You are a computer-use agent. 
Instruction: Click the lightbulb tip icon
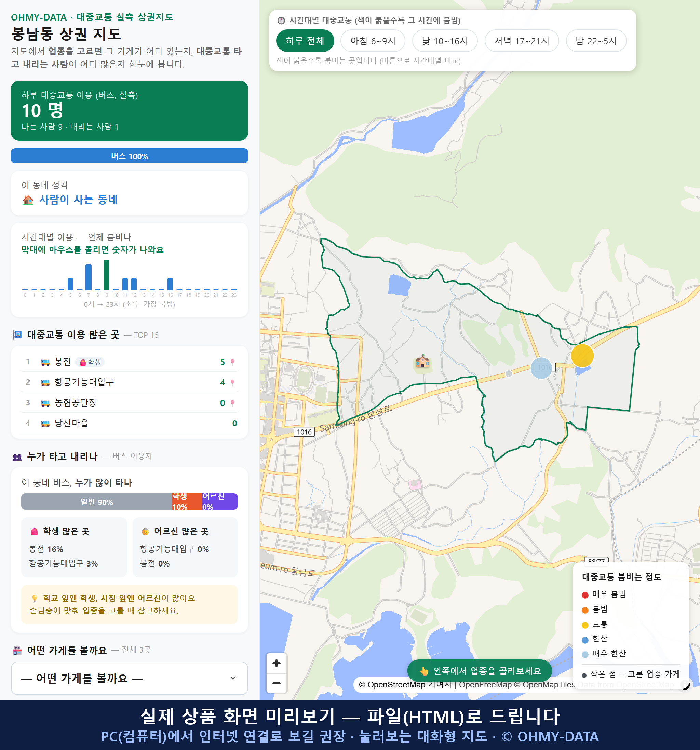(35, 598)
